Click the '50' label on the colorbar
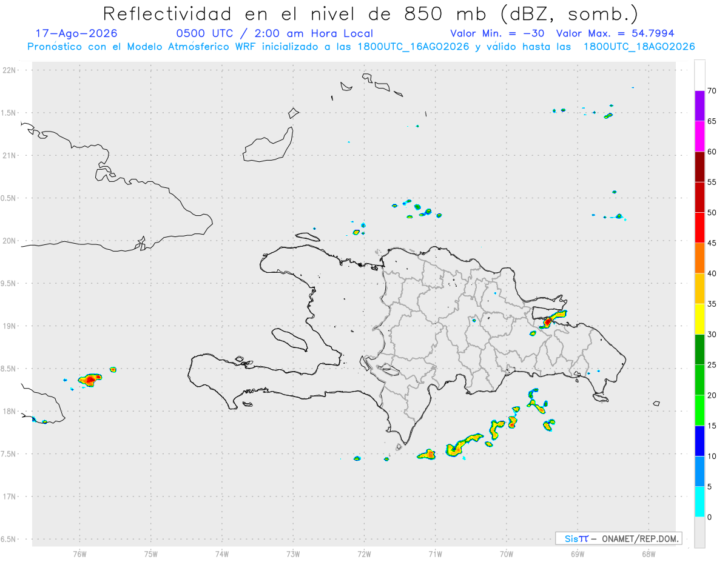 point(712,213)
